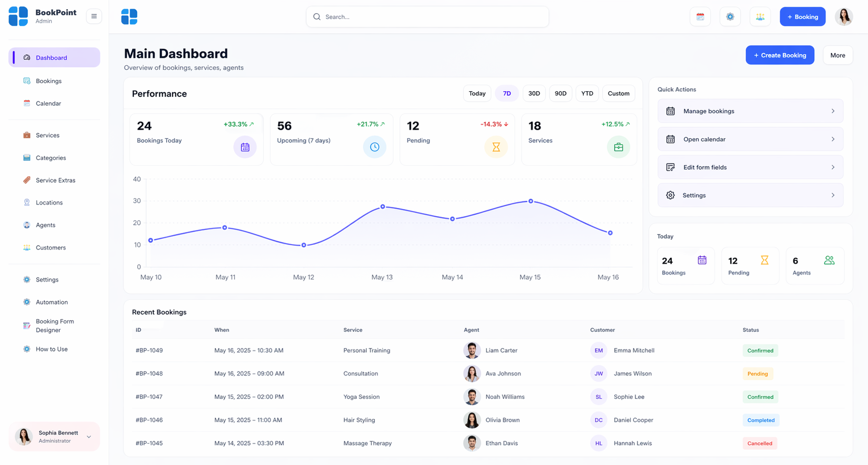The height and width of the screenshot is (465, 868).
Task: Focus the Search input field
Action: pos(427,17)
